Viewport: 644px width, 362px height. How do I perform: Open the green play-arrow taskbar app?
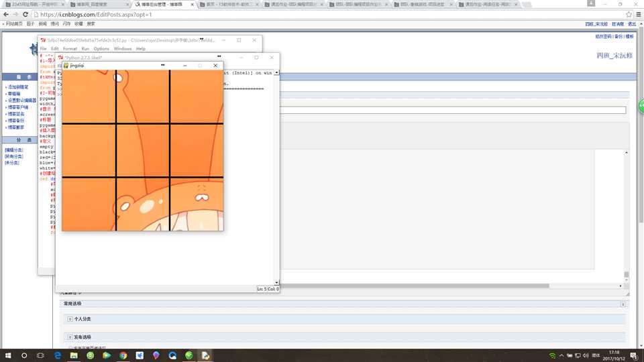[x=107, y=355]
